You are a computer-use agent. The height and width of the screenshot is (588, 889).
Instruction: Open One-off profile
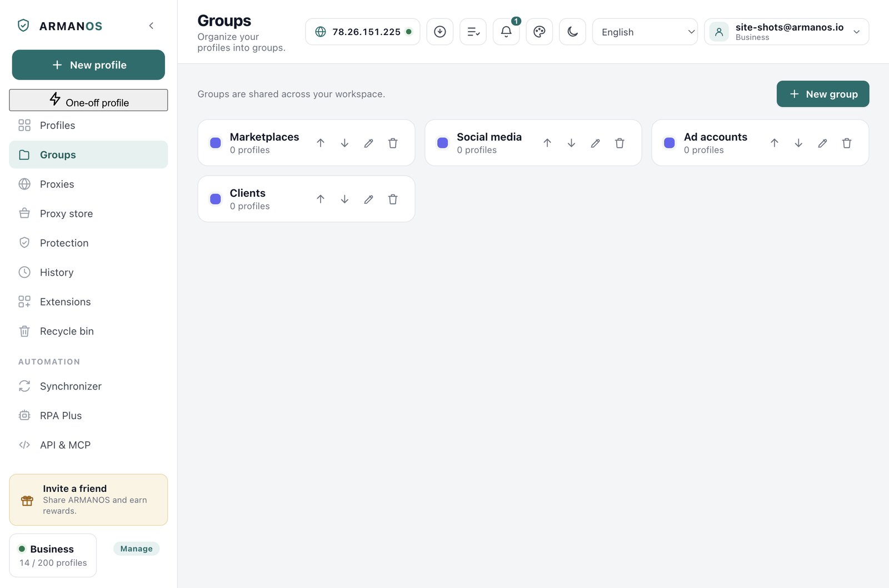point(88,100)
